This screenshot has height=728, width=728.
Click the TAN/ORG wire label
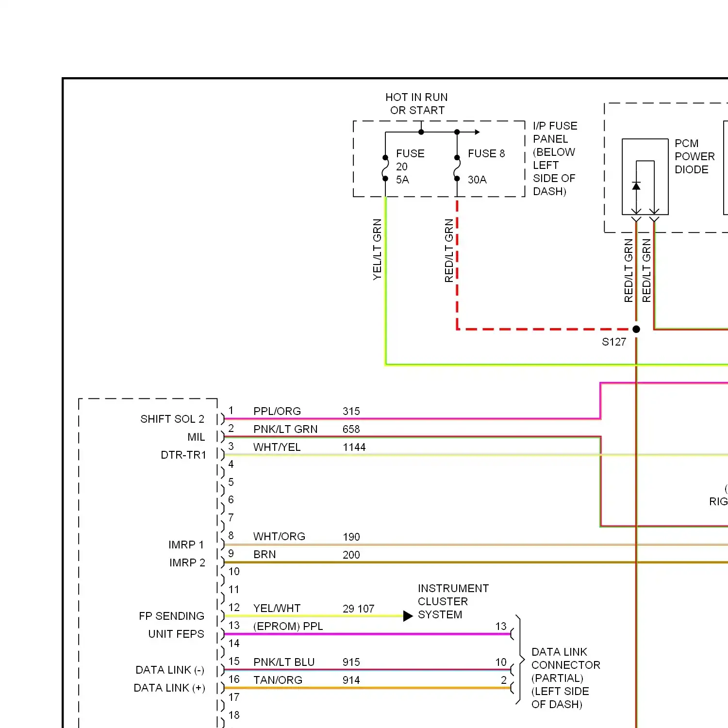pos(278,680)
